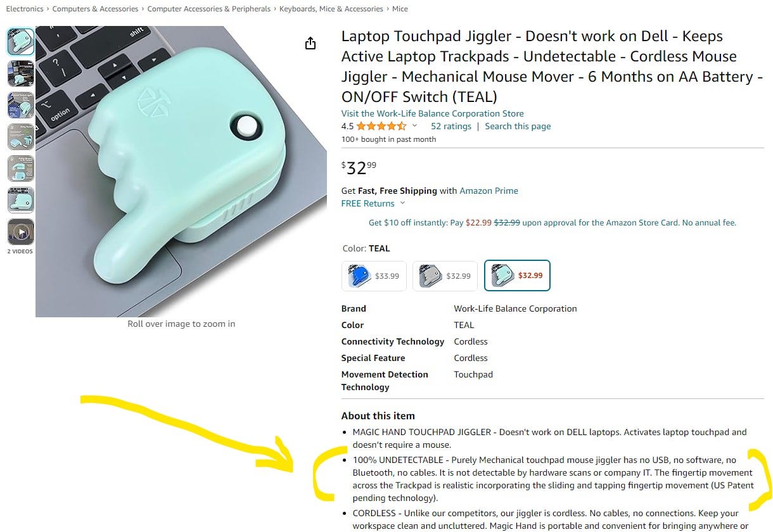This screenshot has height=532, width=773.
Task: Click the Search this page link
Action: pos(518,126)
